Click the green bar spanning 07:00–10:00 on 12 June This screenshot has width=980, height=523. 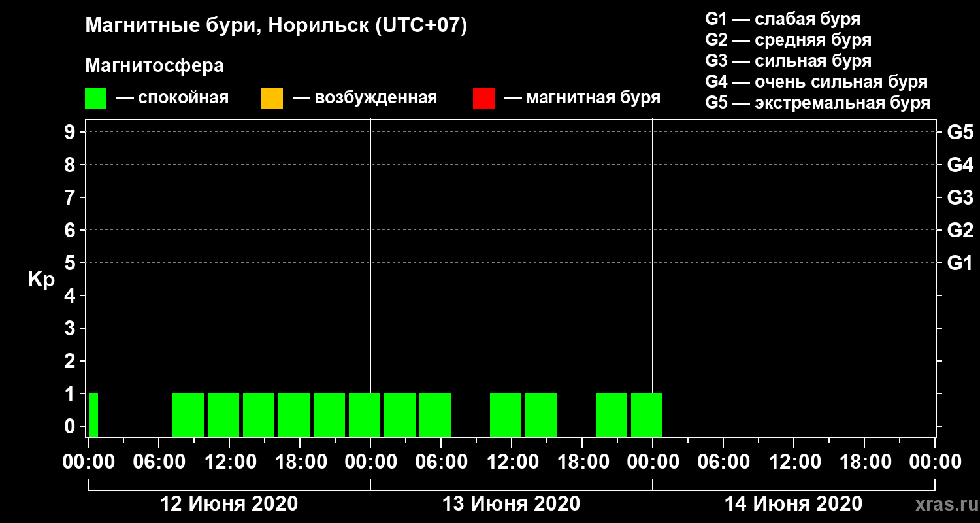coord(188,414)
